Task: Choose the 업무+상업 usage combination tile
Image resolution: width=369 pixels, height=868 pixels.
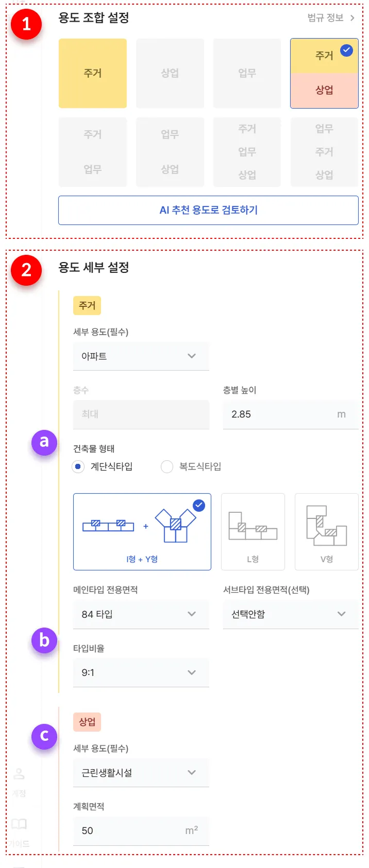Action: [x=170, y=152]
